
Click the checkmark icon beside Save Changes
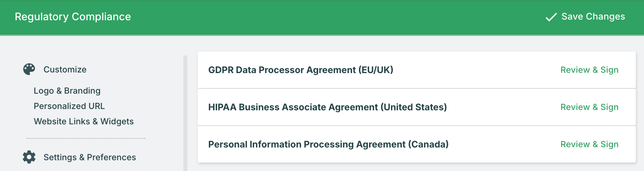pyautogui.click(x=551, y=17)
